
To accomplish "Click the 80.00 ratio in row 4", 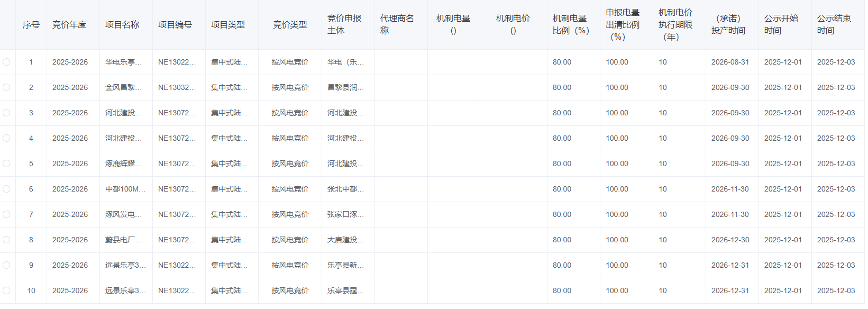I will click(x=562, y=138).
